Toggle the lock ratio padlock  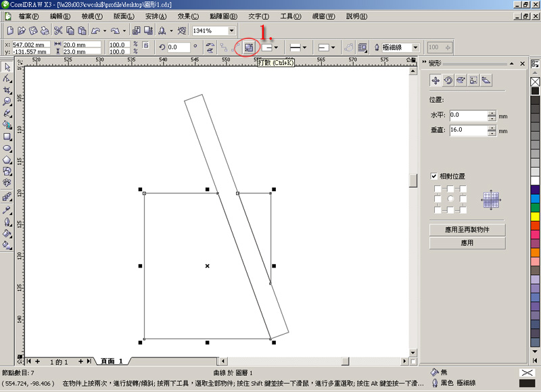click(145, 45)
